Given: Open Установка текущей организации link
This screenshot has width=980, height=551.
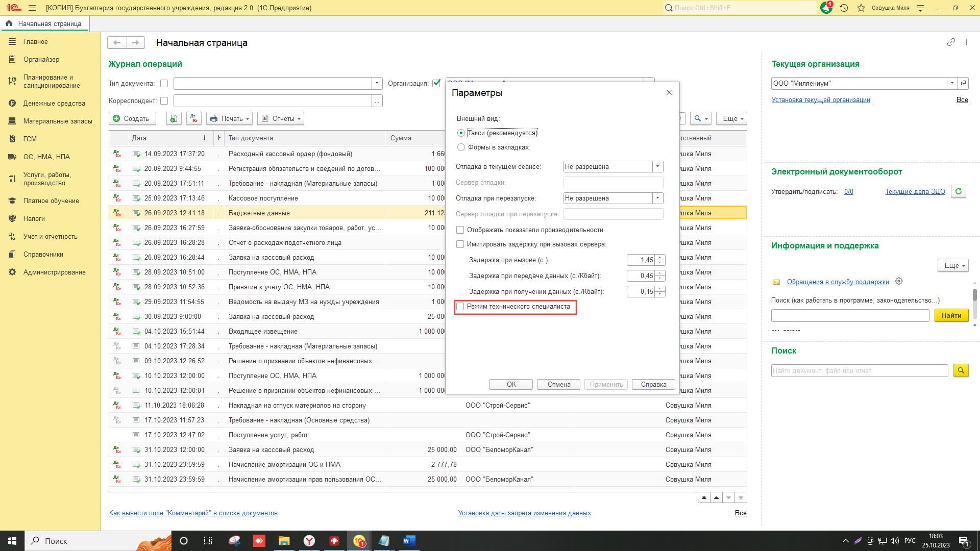Looking at the screenshot, I should pos(821,99).
